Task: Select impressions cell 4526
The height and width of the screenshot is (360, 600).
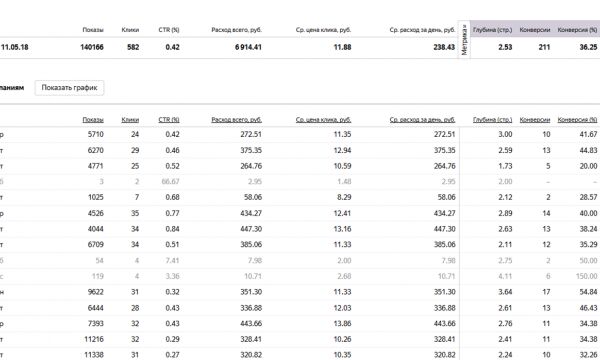Action: 96,213
